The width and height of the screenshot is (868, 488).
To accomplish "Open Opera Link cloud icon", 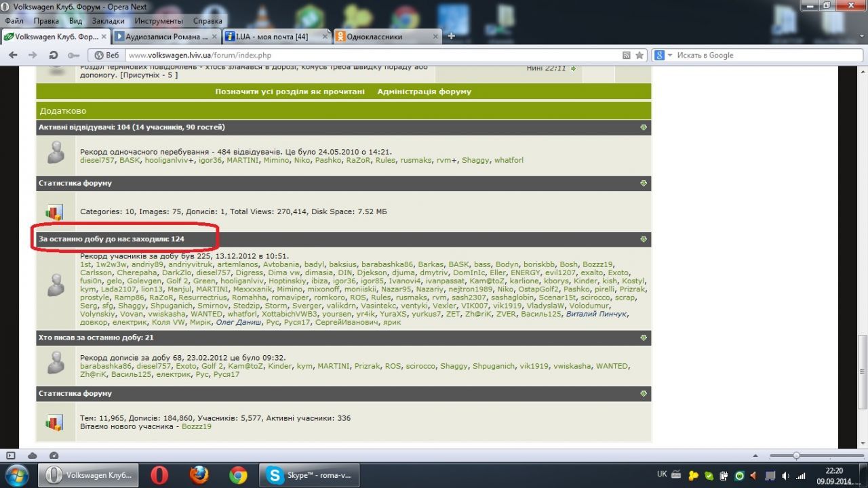I will [33, 455].
